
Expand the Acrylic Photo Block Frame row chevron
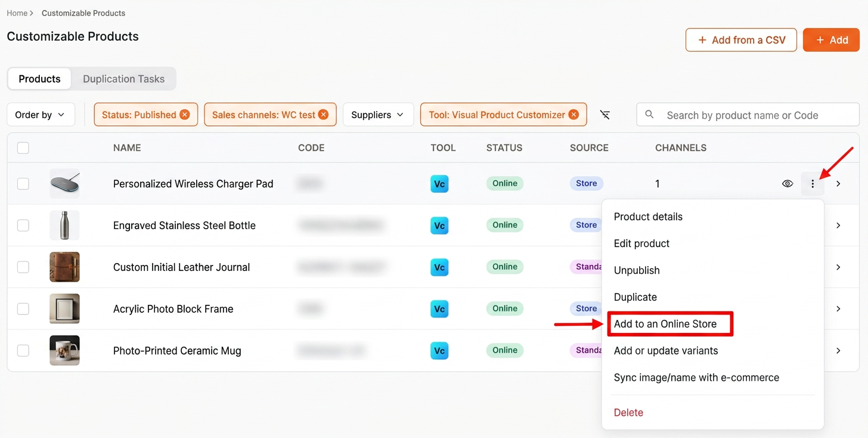point(838,309)
